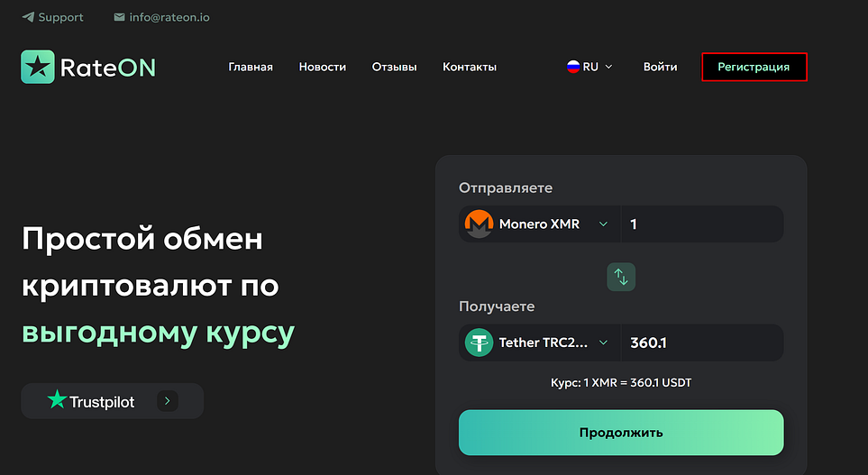868x475 pixels.
Task: Click the Trustpilot green star icon
Action: click(57, 399)
